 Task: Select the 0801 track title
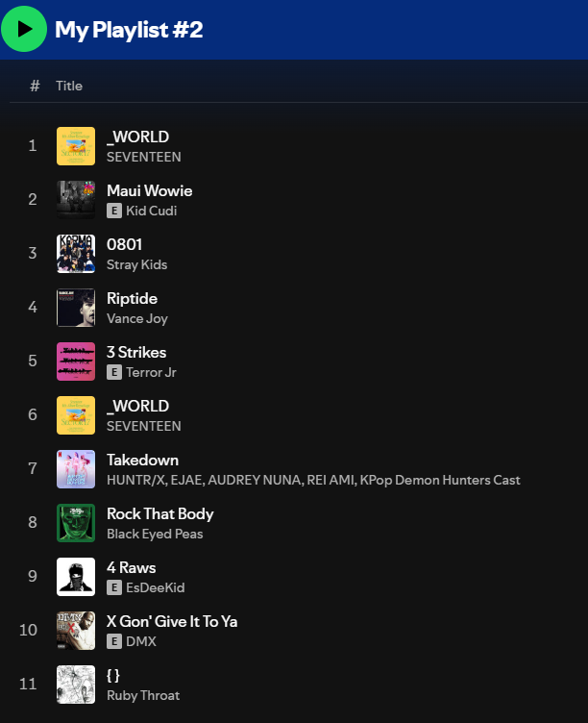click(124, 244)
